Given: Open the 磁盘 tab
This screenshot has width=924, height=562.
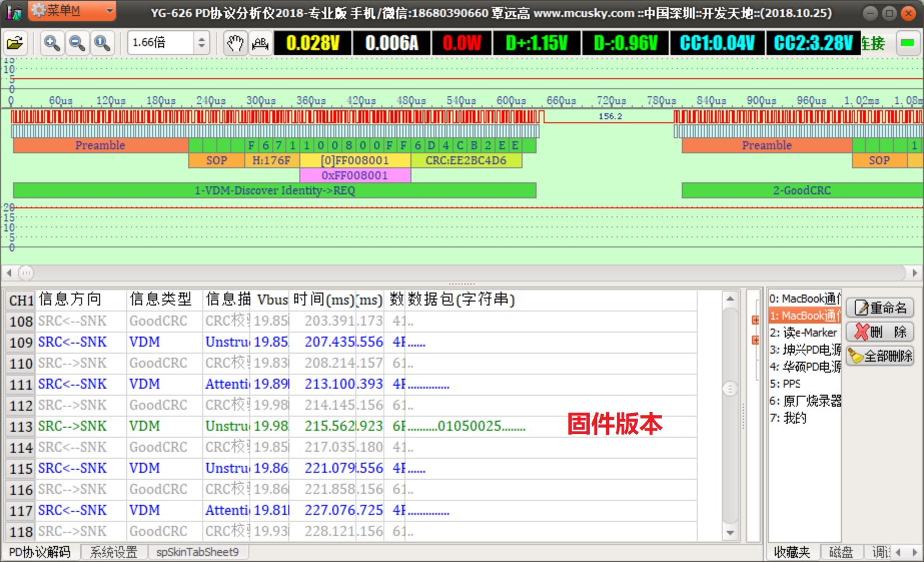Looking at the screenshot, I should point(841,553).
